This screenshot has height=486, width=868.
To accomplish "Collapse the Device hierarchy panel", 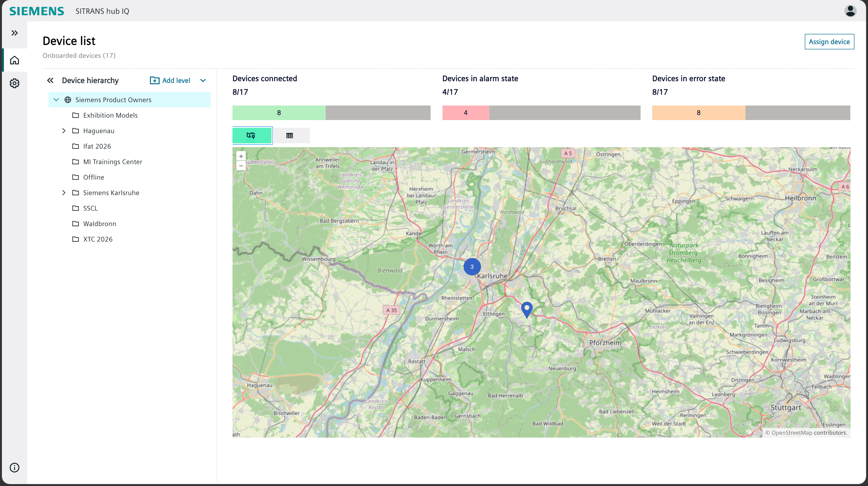I will tap(50, 80).
